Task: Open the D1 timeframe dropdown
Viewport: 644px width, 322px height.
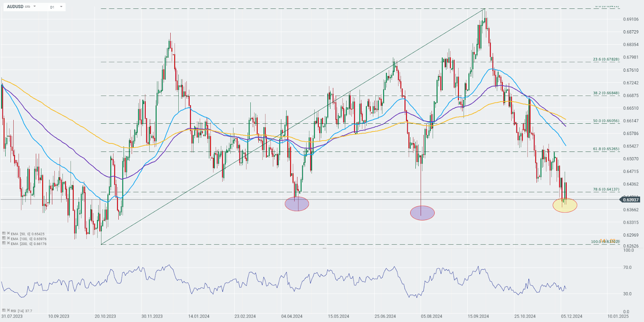Action: 56,7
